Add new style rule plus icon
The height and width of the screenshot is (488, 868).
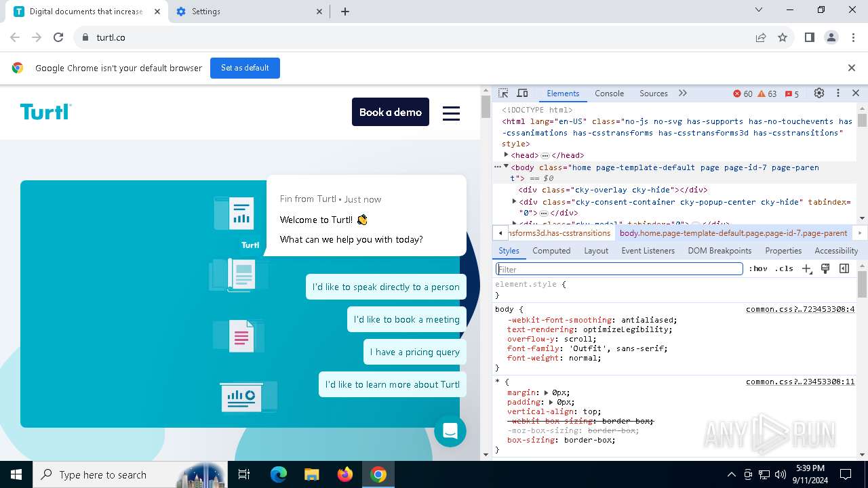tap(806, 269)
